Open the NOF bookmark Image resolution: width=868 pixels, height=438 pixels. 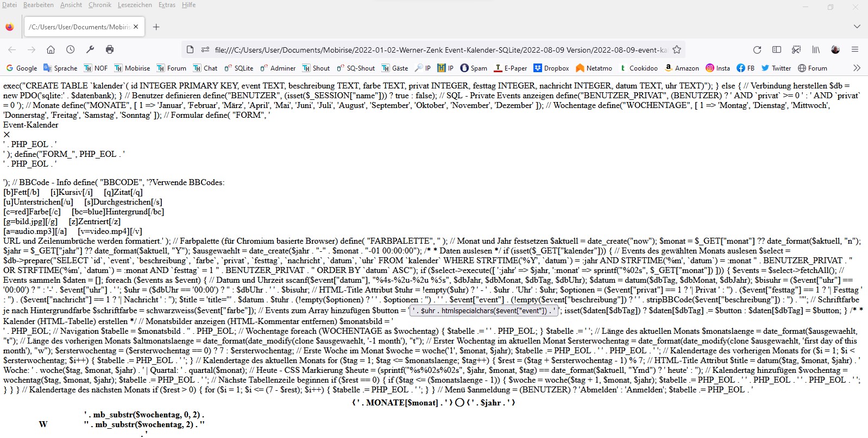96,68
